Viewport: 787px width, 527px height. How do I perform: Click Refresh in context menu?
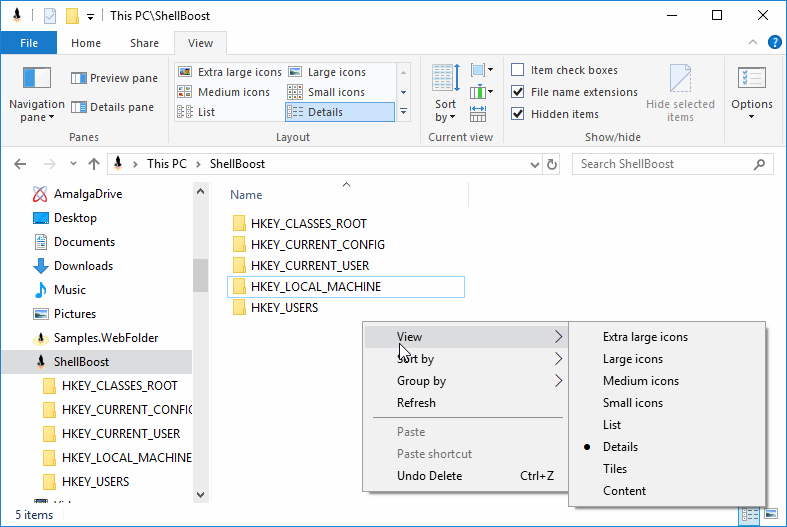point(465,404)
